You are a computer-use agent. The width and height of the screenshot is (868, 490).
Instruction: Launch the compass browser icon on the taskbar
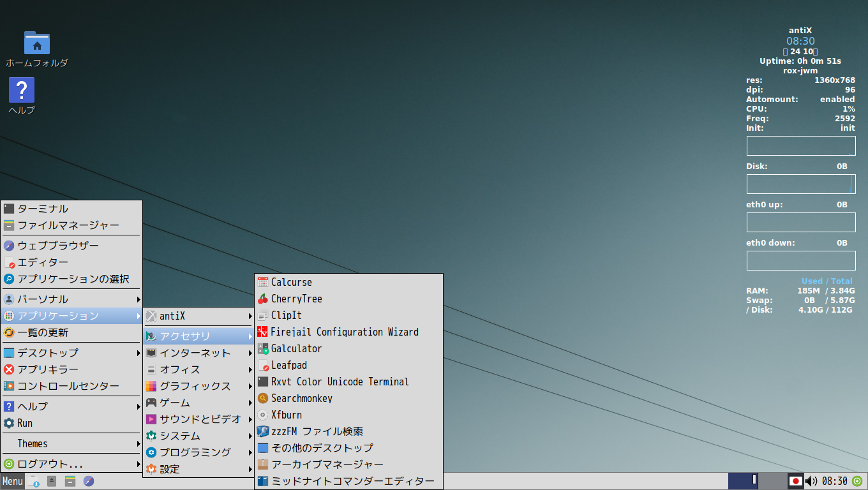coord(89,481)
